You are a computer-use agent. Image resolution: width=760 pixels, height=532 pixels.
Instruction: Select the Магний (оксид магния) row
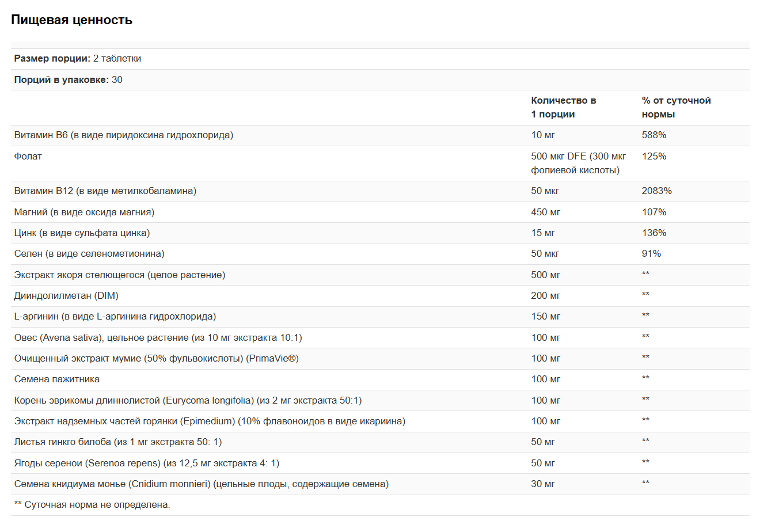click(380, 212)
